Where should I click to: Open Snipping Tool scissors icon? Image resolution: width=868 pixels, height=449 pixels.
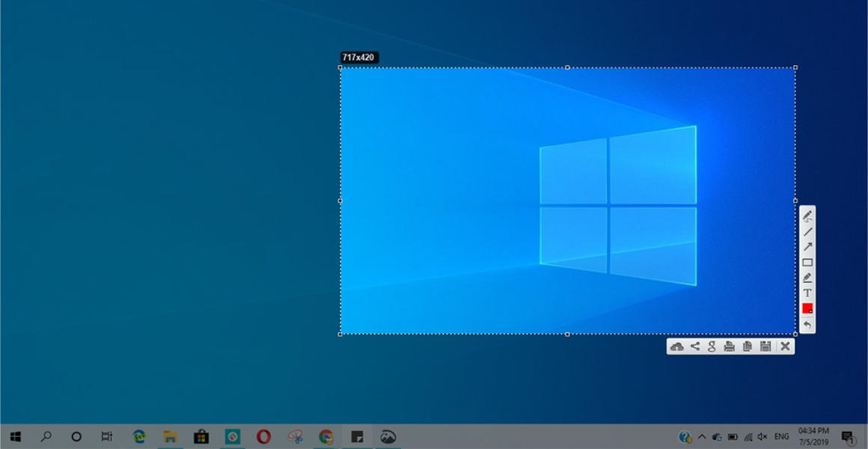tap(295, 437)
